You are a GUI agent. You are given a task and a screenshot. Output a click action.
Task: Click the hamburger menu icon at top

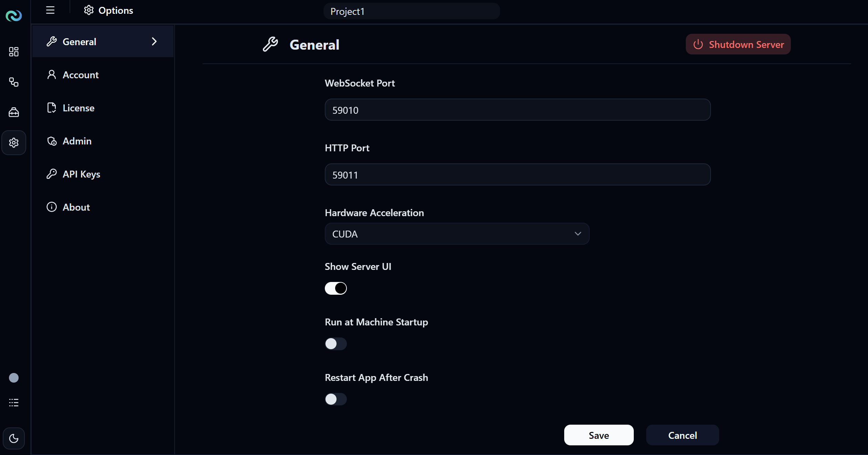coord(50,10)
